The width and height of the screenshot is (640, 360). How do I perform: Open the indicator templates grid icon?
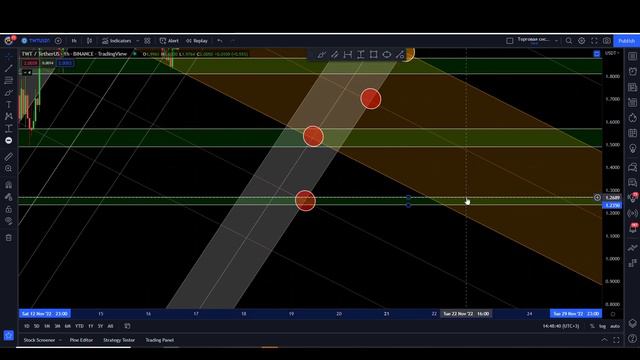[x=147, y=41]
